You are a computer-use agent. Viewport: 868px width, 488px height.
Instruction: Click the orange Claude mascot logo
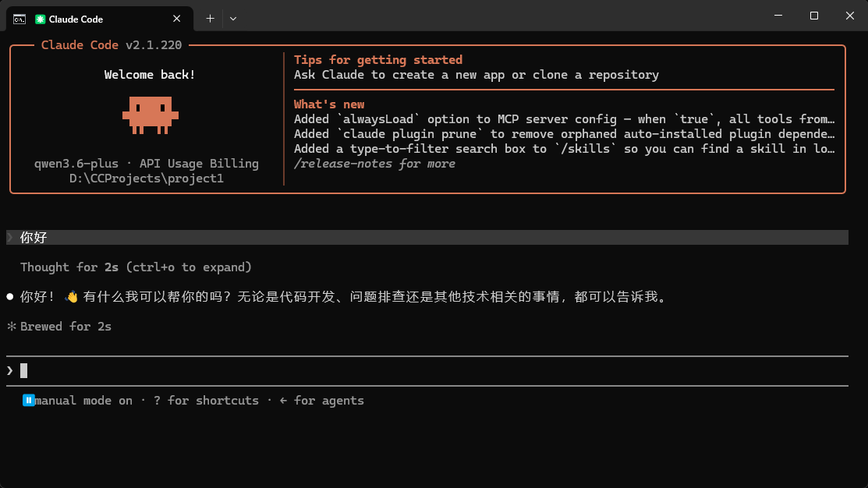point(151,115)
